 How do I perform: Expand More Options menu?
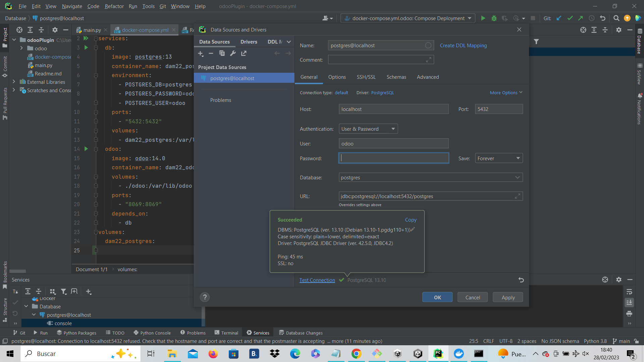pyautogui.click(x=506, y=93)
